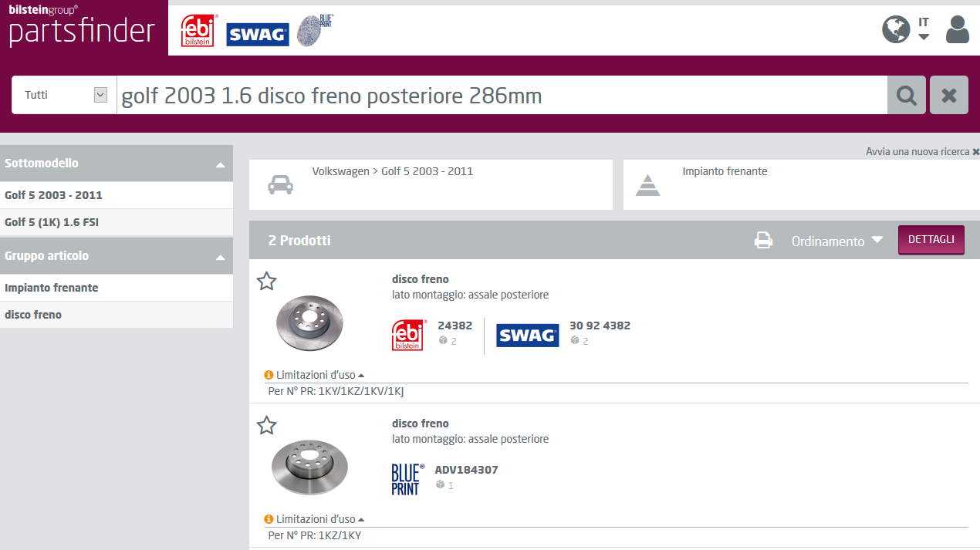Click info icon beside second Limitazioni d'uso
The image size is (980, 550).
pos(269,519)
